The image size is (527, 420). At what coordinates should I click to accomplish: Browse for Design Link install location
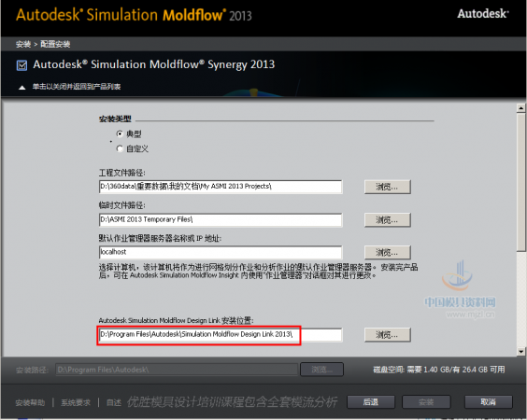pos(387,335)
